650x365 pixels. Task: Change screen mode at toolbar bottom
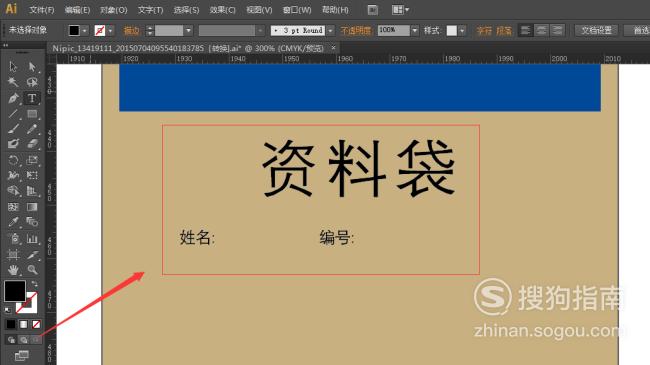click(22, 355)
